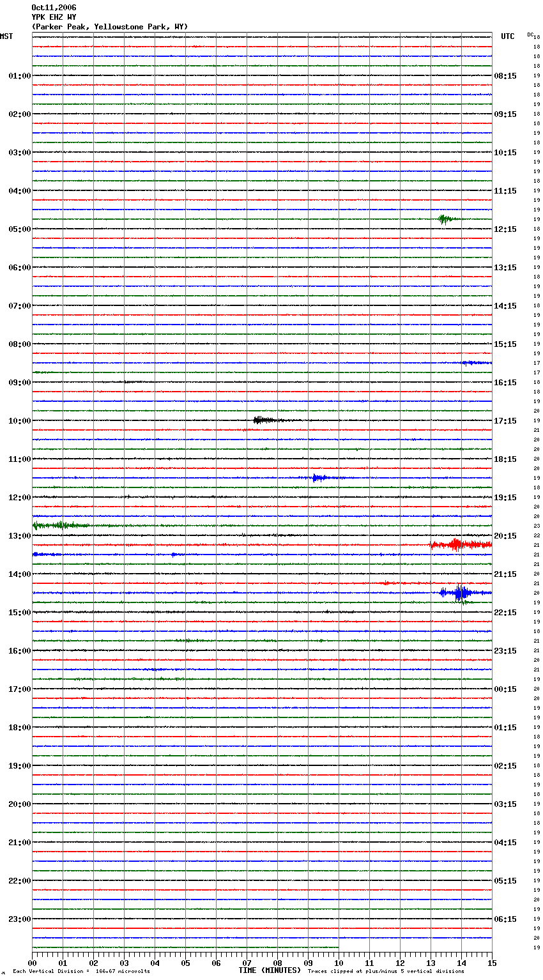The width and height of the screenshot is (543, 980).
Task: Click the UTC time label '06:15'
Action: click(505, 919)
